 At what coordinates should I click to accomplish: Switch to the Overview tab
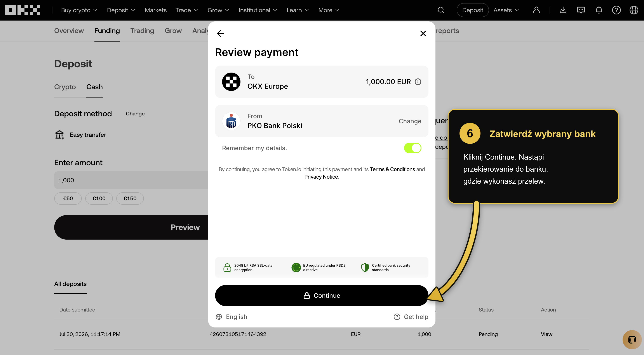coord(69,31)
